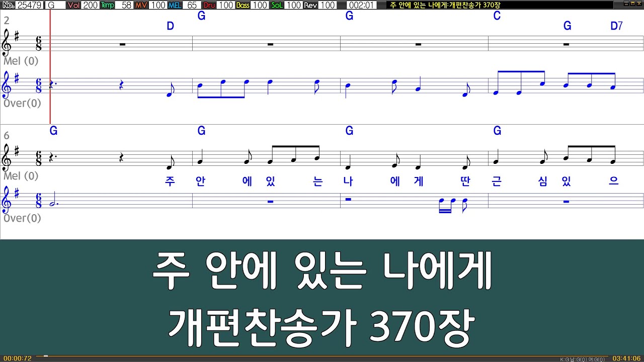Click the MEL label in top bar

click(175, 5)
